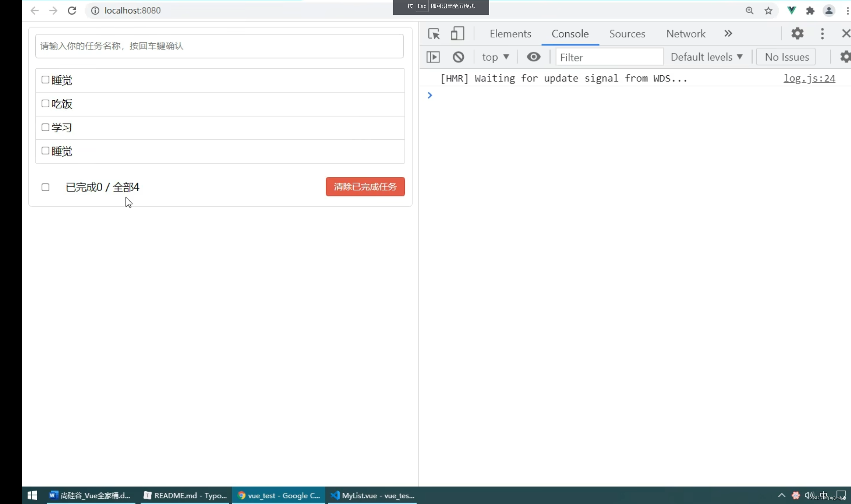This screenshot has width=851, height=504.
Task: Expand more DevTools tabs chevron
Action: (728, 33)
